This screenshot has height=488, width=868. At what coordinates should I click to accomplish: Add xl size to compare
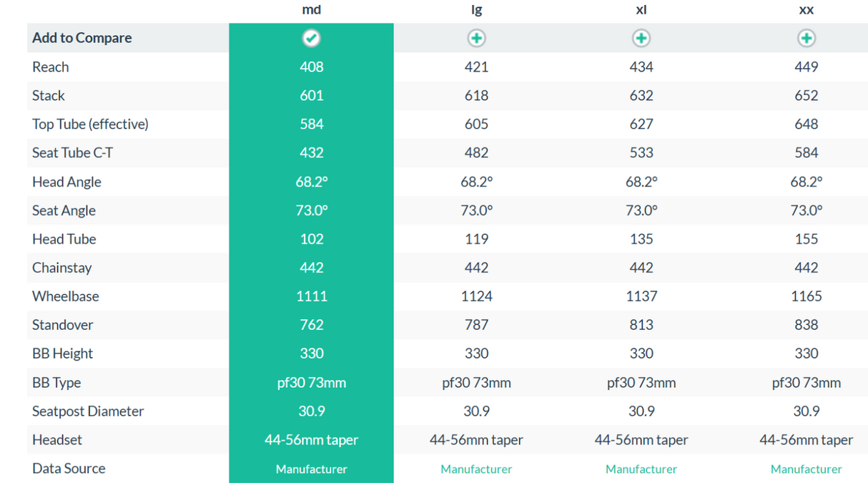click(641, 38)
